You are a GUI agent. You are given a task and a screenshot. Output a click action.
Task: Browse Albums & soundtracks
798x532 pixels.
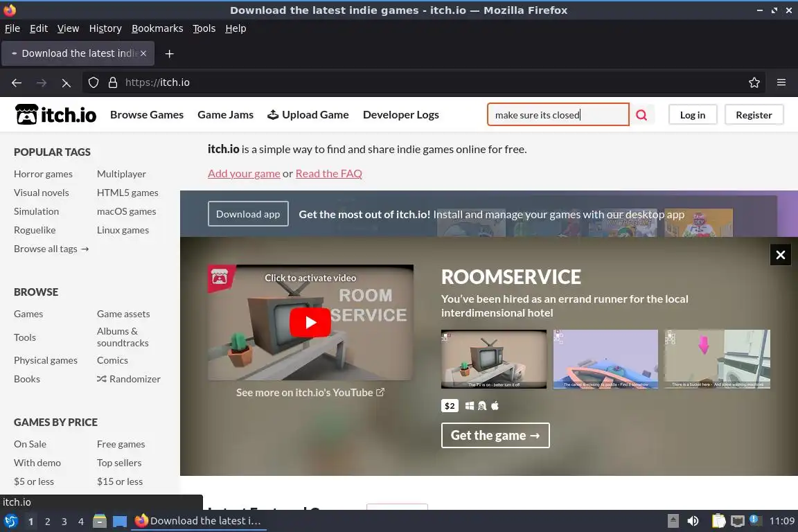[x=123, y=337]
